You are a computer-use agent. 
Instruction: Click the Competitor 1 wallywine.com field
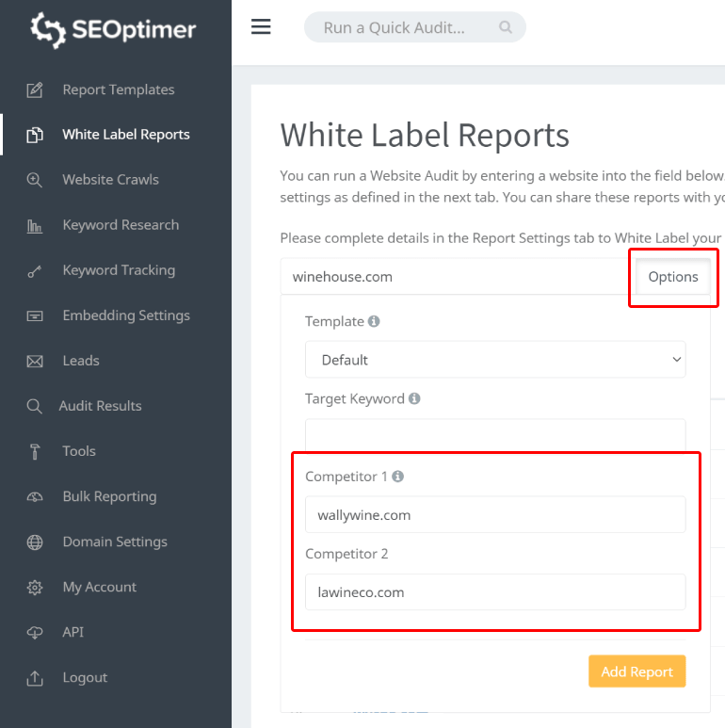pos(495,514)
